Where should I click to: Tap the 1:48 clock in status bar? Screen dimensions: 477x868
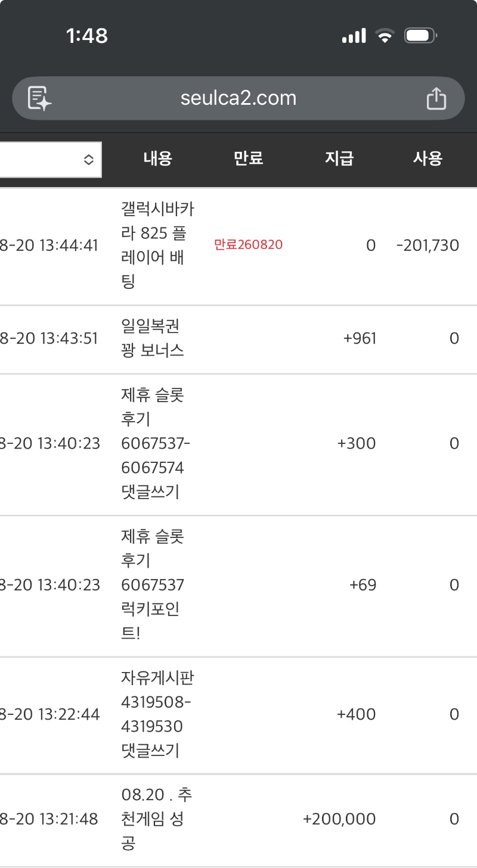87,36
